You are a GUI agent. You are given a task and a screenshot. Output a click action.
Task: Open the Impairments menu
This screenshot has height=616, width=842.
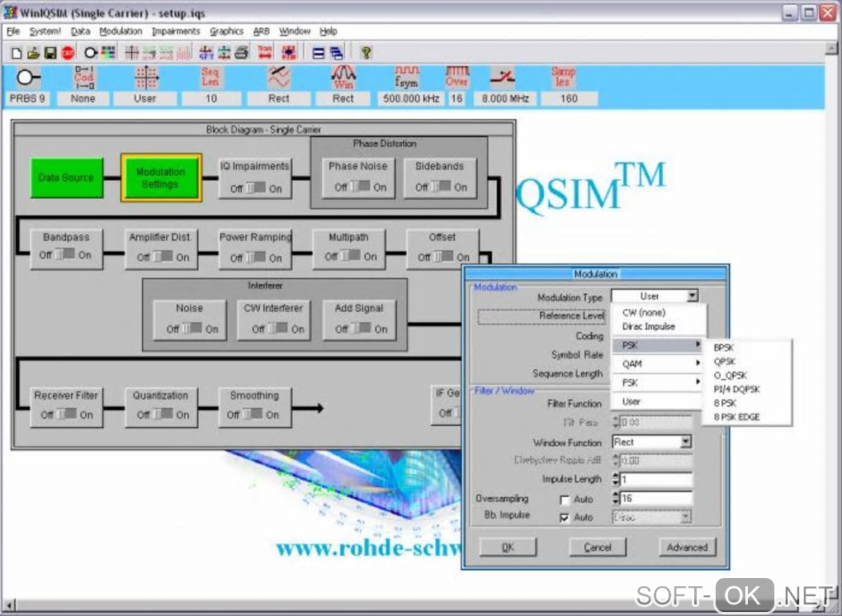coord(176,31)
